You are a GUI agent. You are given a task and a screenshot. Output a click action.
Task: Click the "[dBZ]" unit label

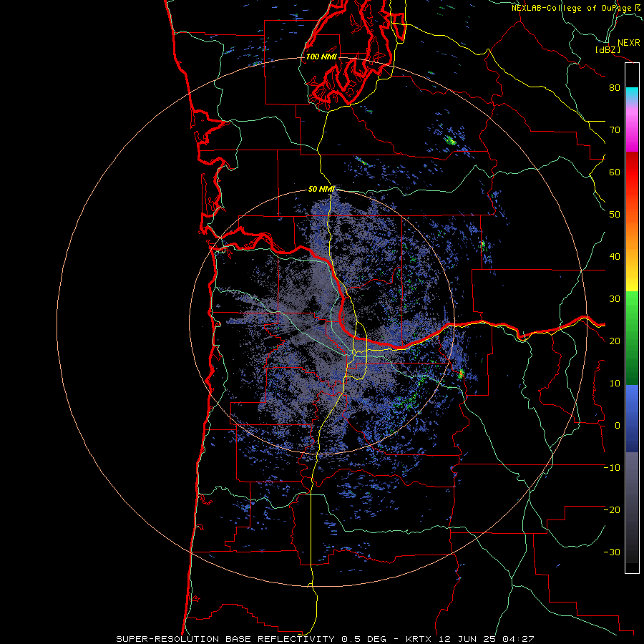[x=608, y=49]
